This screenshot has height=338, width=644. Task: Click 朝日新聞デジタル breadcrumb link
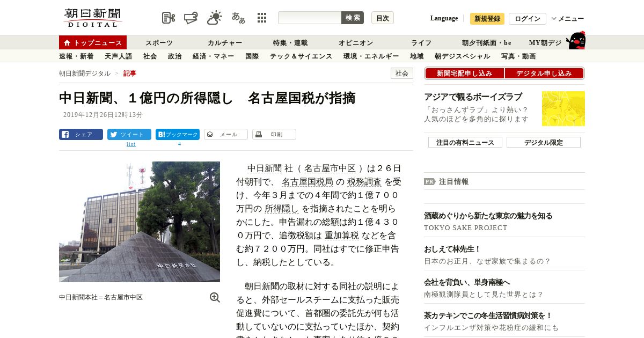coord(85,74)
